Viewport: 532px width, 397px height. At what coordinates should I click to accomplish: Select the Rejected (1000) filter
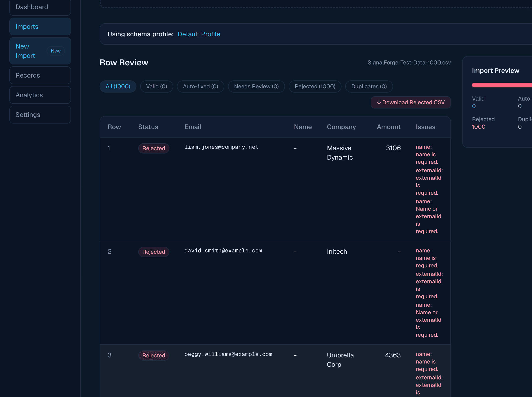[315, 86]
